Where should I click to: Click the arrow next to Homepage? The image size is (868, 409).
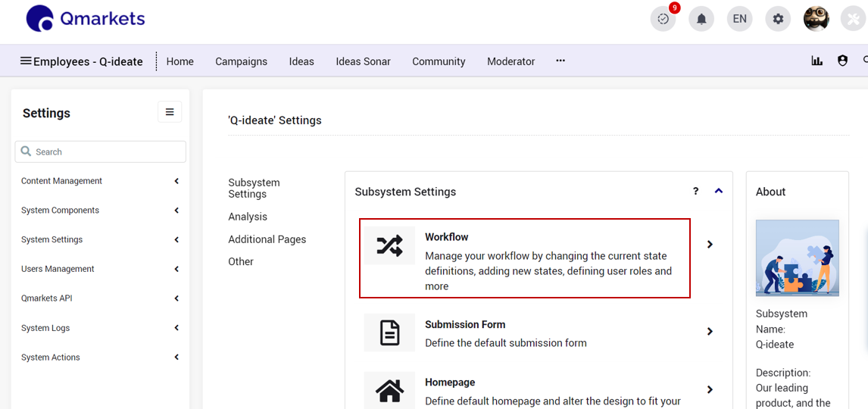pos(710,389)
